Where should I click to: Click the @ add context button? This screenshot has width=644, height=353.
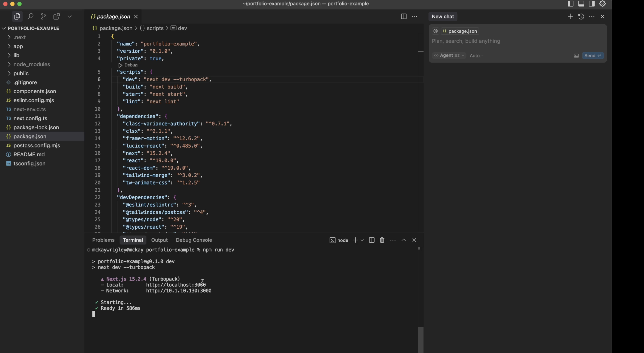pyautogui.click(x=436, y=31)
